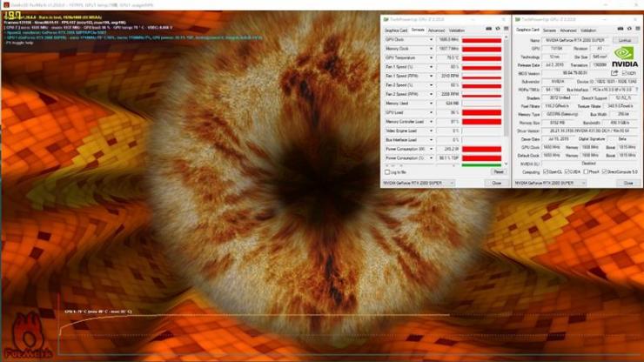The width and height of the screenshot is (644, 362).
Task: Click Bus Interface question mark icon
Action: pos(637,90)
